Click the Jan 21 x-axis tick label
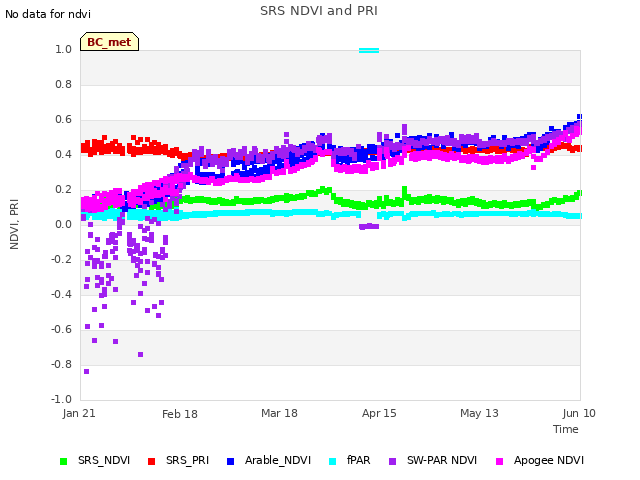Screen dimensions: 640x480 [79, 413]
